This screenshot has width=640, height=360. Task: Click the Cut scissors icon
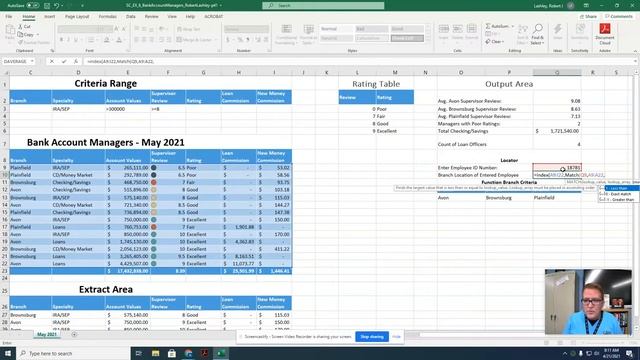pyautogui.click(x=20, y=27)
